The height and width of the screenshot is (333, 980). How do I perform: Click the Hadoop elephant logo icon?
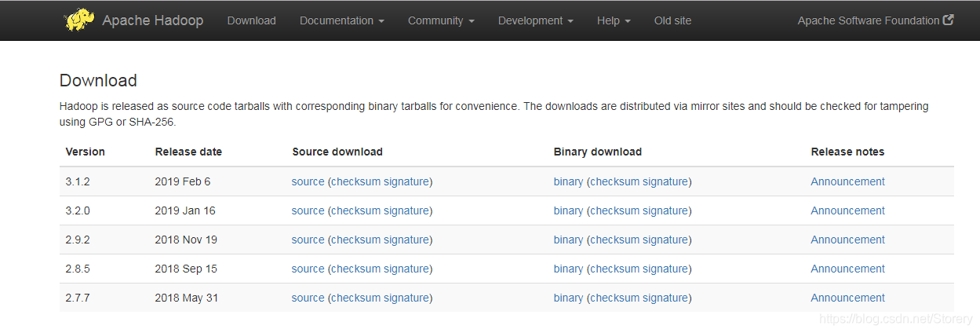click(x=80, y=20)
